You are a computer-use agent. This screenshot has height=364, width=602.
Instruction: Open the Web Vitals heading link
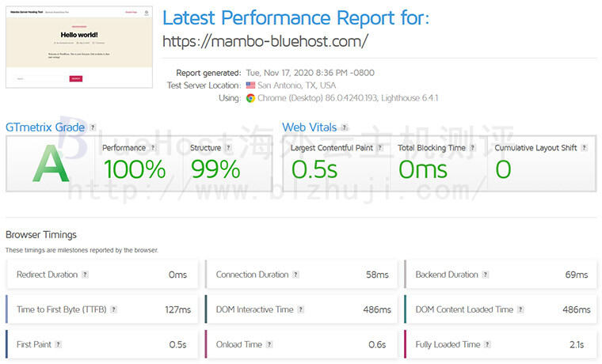(310, 127)
